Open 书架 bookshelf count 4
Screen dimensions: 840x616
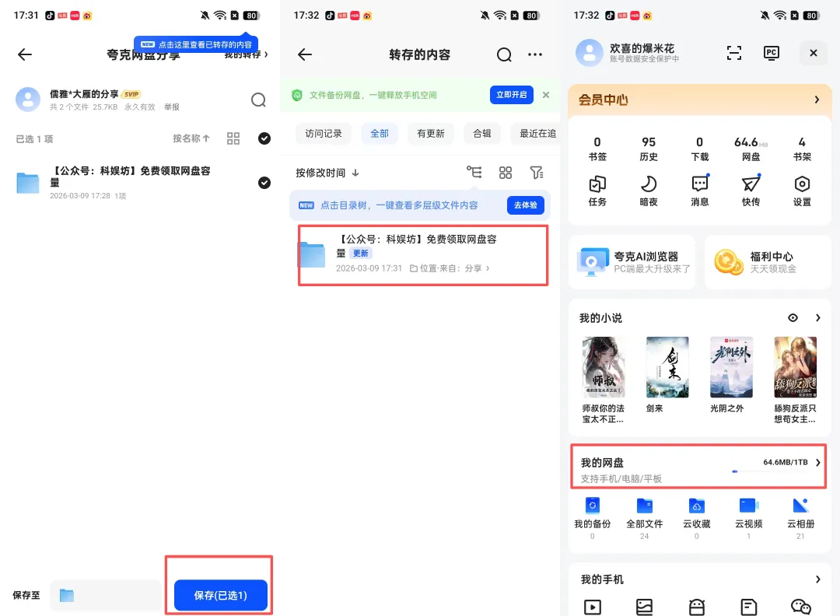[802, 149]
